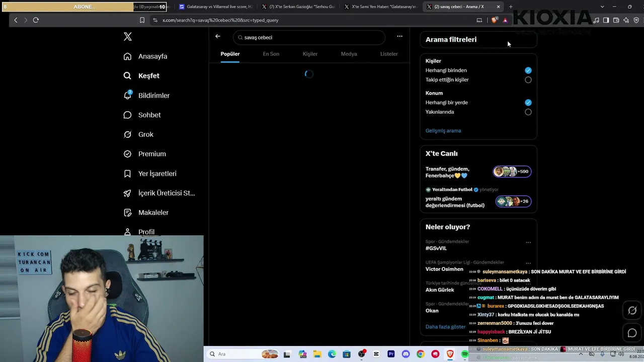Image resolution: width=644 pixels, height=362 pixels.
Task: Switch to Galatasaray vs Villarreal tab
Action: pyautogui.click(x=215, y=7)
